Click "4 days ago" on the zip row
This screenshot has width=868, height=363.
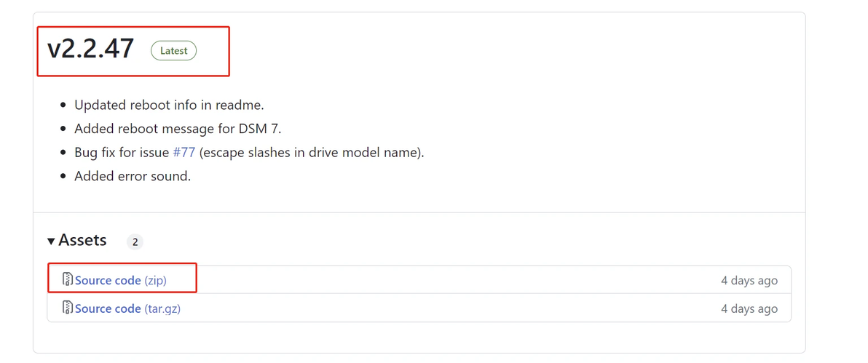coord(749,280)
